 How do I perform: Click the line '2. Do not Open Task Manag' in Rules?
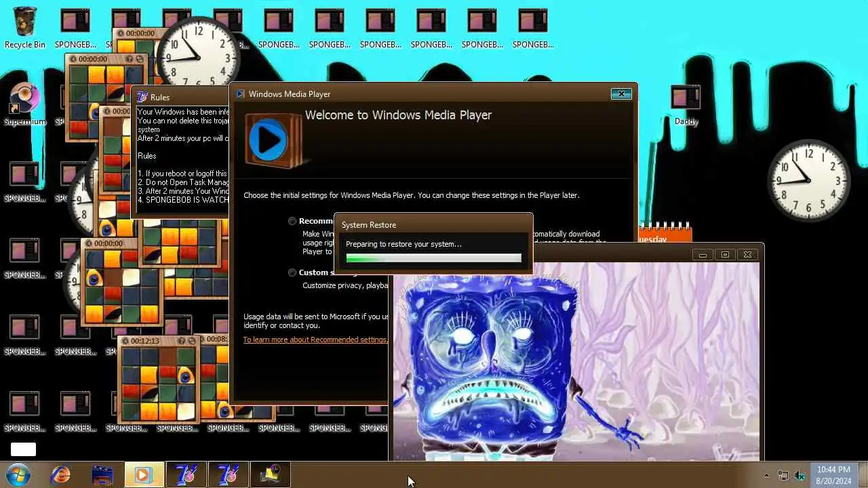pos(182,182)
